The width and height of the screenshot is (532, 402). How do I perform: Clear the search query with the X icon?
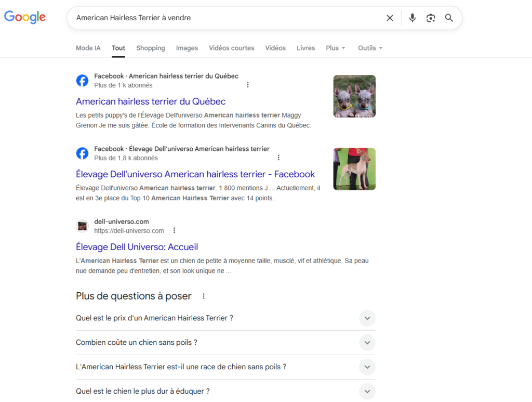click(x=390, y=18)
